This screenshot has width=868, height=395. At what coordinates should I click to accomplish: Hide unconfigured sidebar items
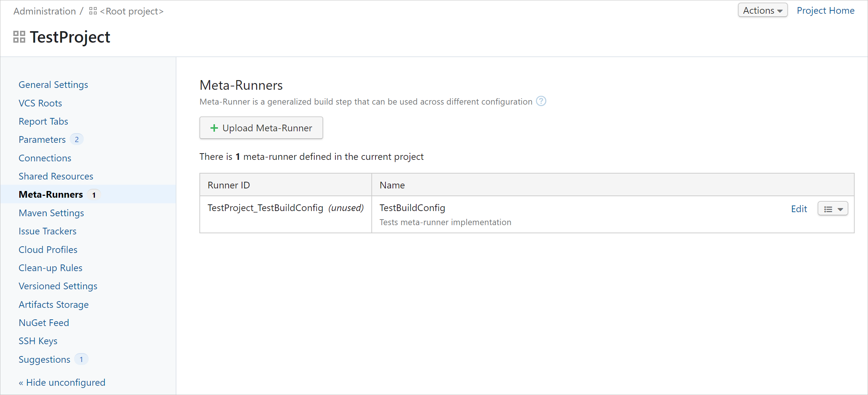tap(62, 382)
